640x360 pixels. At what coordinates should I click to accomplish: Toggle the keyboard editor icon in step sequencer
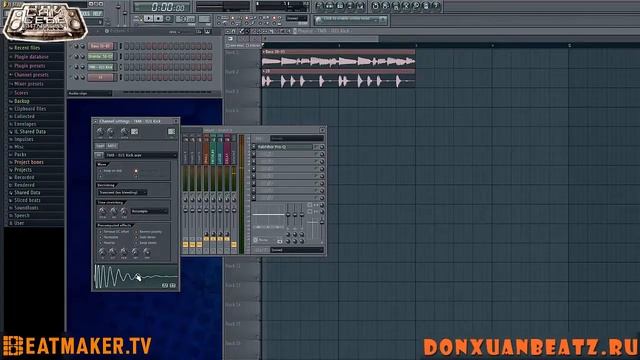(207, 31)
